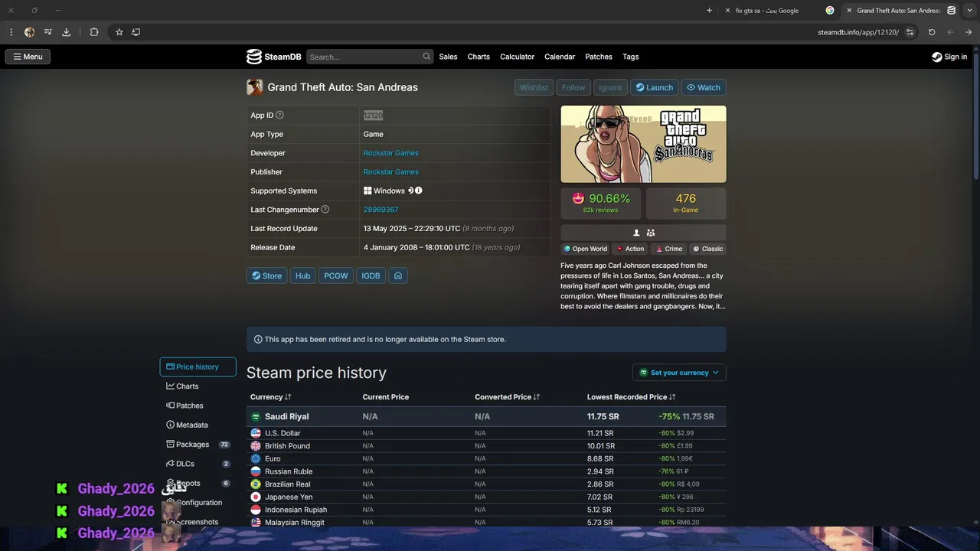Sort by the Currency column
980x551 pixels.
tap(270, 397)
